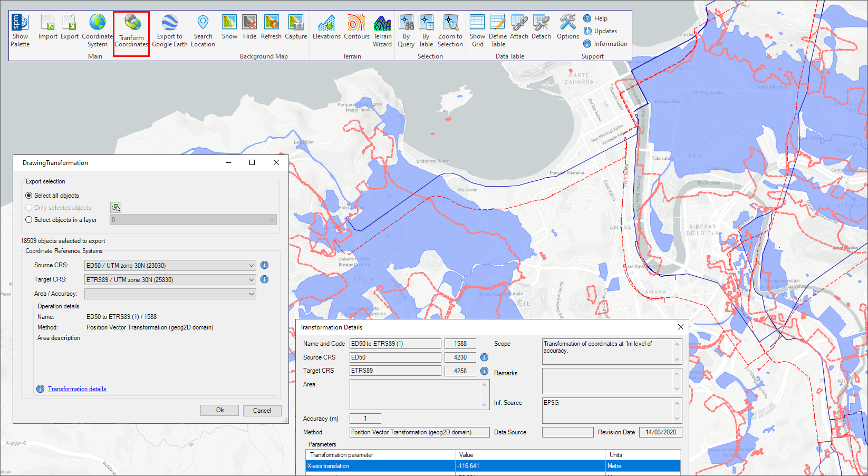Select objects By Table
The width and height of the screenshot is (868, 476).
click(426, 31)
